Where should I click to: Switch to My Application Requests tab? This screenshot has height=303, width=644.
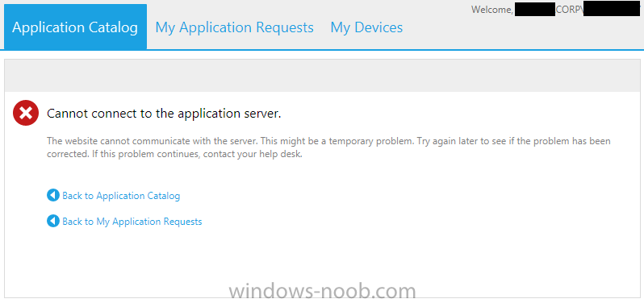(235, 27)
